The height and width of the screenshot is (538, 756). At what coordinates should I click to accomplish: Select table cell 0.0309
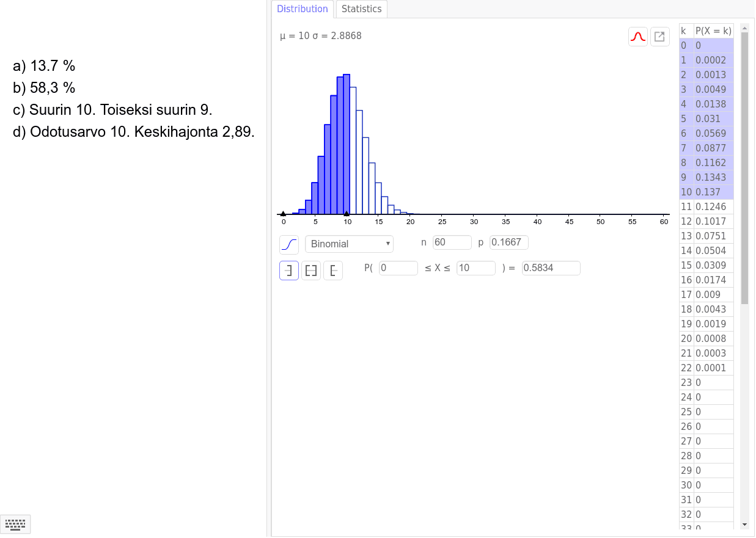[x=714, y=265]
